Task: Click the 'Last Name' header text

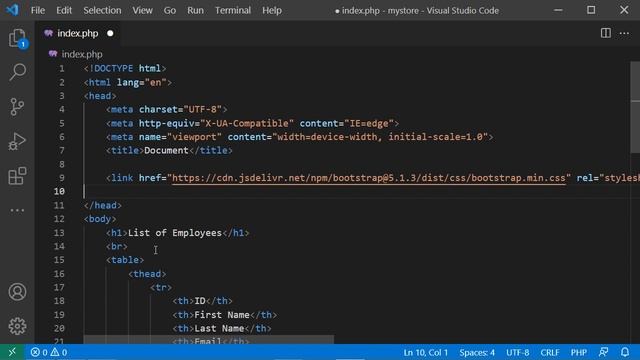Action: point(219,329)
